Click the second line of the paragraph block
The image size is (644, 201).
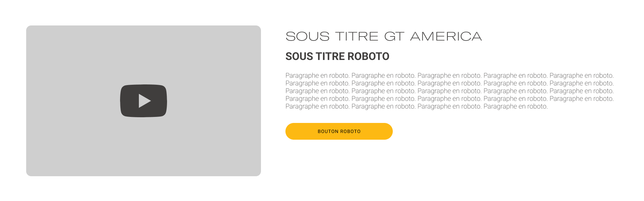click(449, 83)
